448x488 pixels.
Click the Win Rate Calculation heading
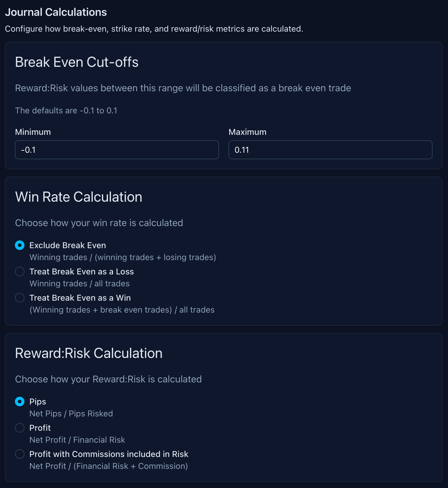click(x=78, y=197)
